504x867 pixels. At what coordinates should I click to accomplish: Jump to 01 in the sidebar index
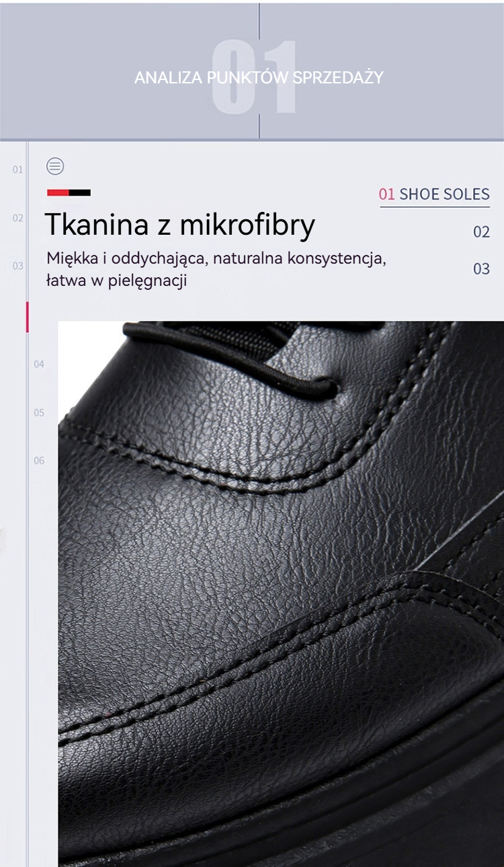click(x=17, y=169)
